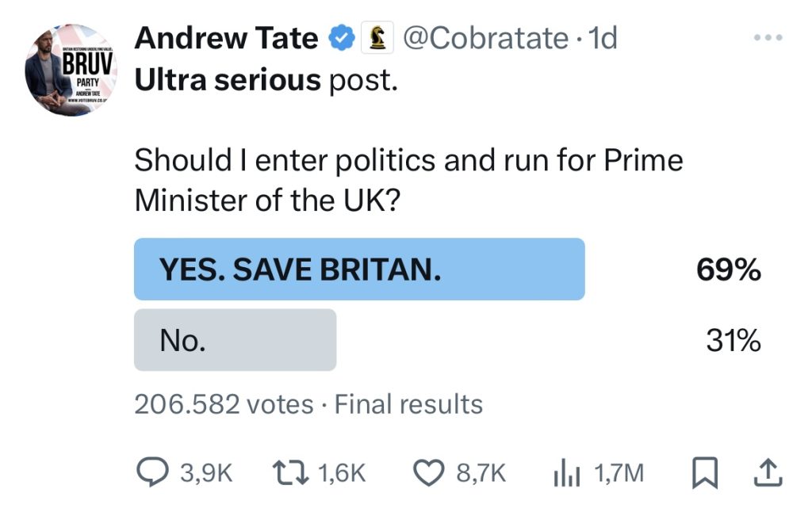
Task: Open the BRUV Party profile picture
Action: (71, 70)
